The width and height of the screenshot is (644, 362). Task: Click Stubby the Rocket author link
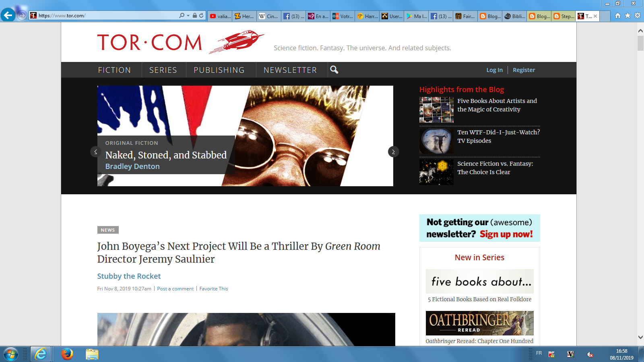[x=129, y=276]
